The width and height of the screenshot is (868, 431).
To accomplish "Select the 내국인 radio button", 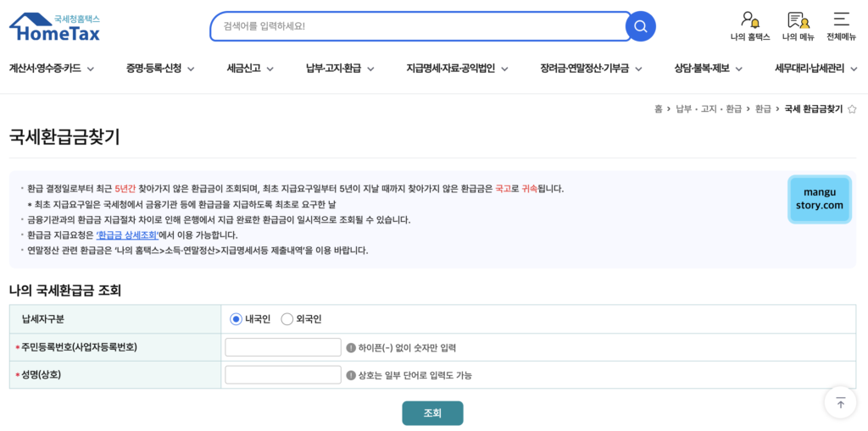I will point(236,319).
